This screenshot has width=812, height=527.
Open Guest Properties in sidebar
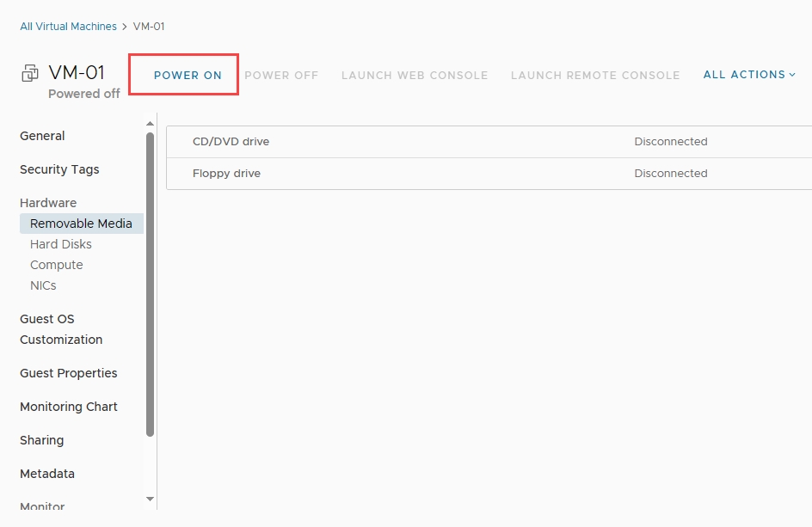point(68,373)
